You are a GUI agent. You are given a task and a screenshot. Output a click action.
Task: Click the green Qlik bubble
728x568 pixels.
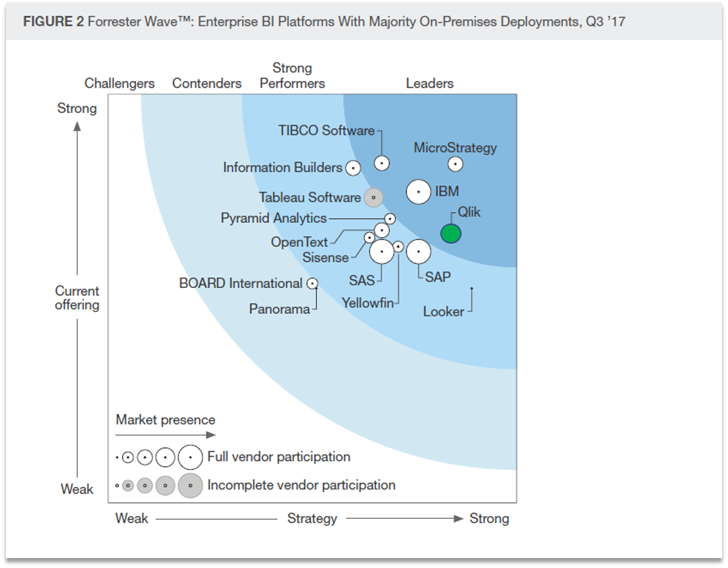(x=450, y=234)
